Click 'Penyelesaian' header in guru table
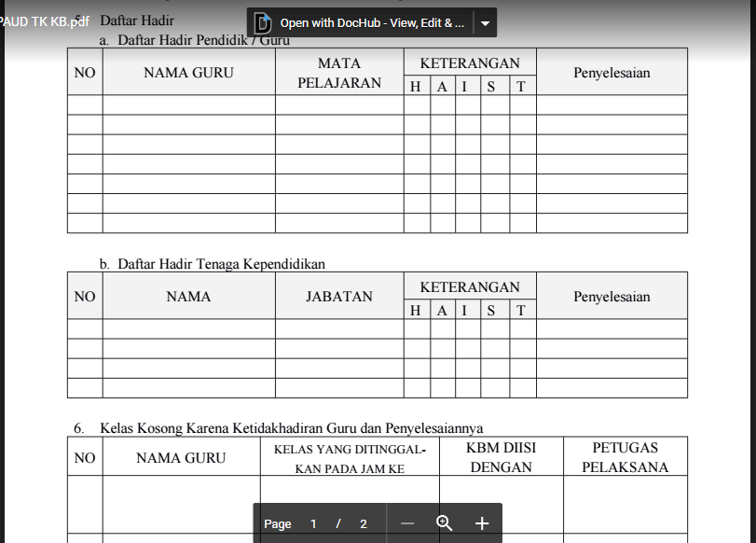 (x=612, y=73)
